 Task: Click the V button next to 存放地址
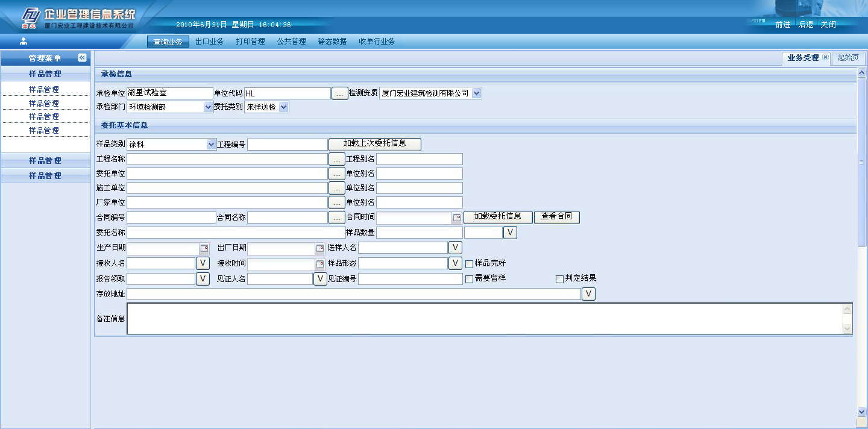[588, 294]
